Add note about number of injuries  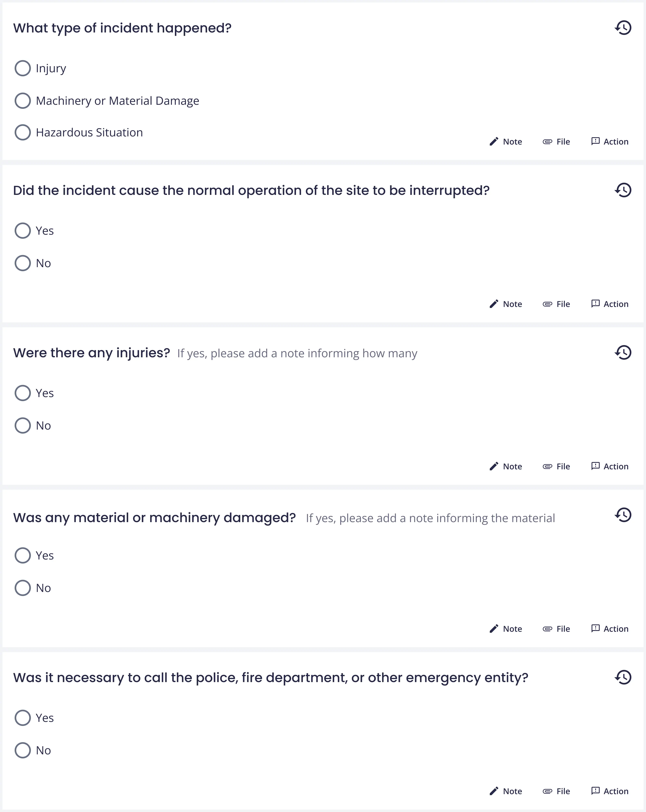click(x=505, y=466)
